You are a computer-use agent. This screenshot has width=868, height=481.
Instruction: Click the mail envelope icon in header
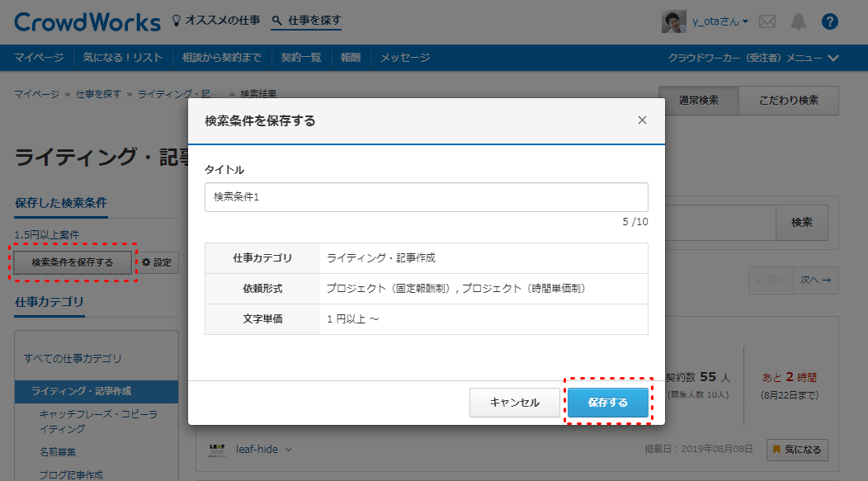767,21
